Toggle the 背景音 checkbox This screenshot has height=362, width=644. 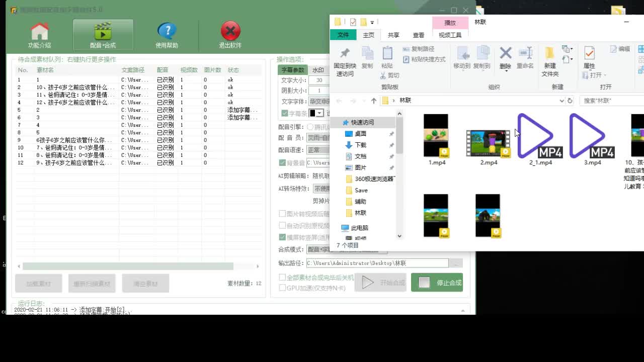tap(283, 163)
